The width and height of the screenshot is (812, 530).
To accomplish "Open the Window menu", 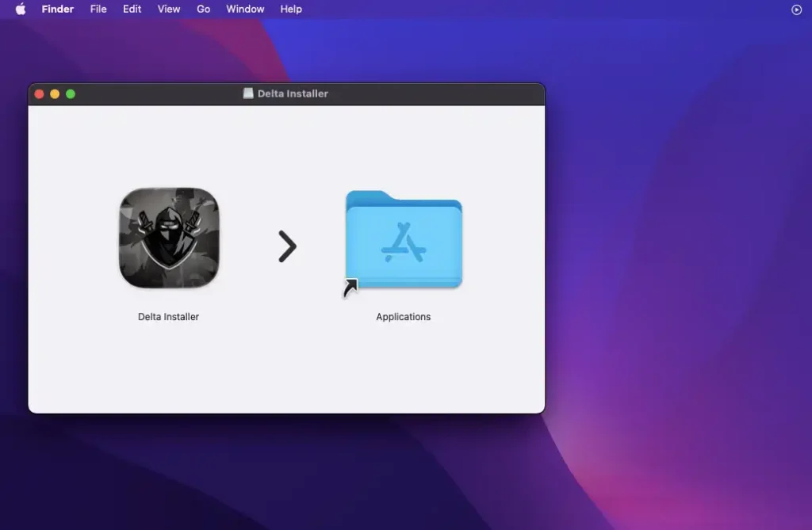I will click(245, 10).
